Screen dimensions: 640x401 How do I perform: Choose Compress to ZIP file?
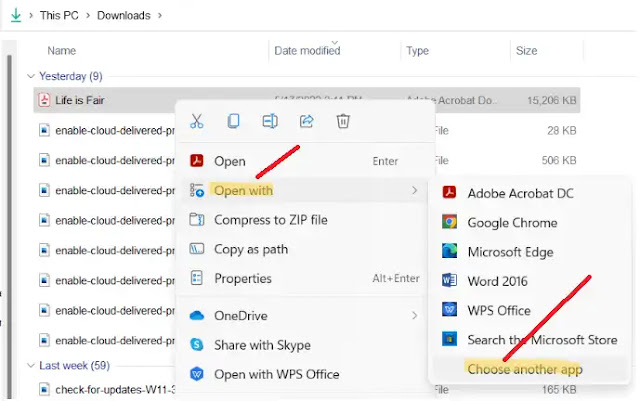303,220
